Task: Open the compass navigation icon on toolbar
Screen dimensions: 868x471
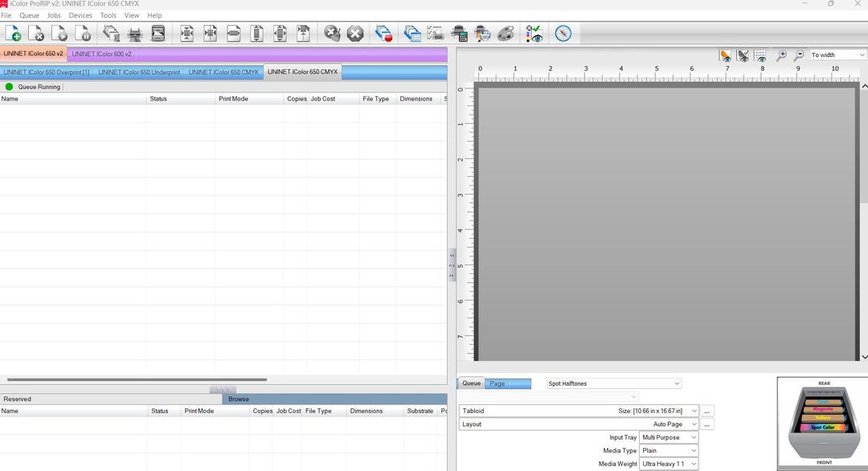Action: pos(563,33)
